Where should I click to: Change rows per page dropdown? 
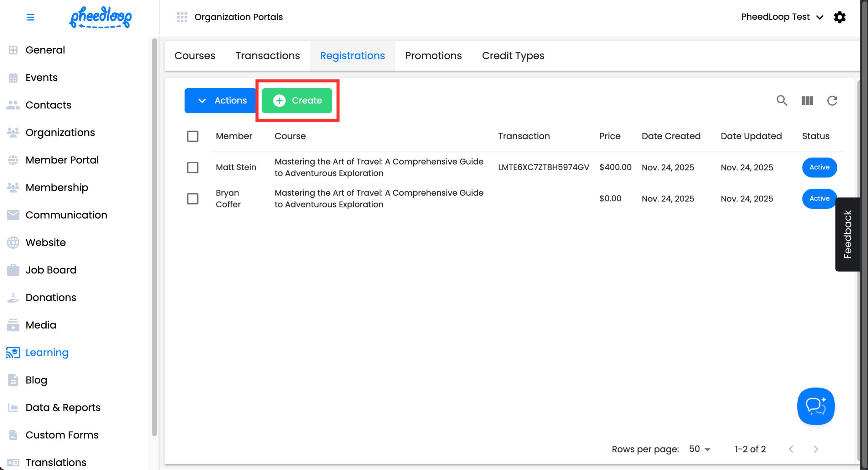(700, 449)
